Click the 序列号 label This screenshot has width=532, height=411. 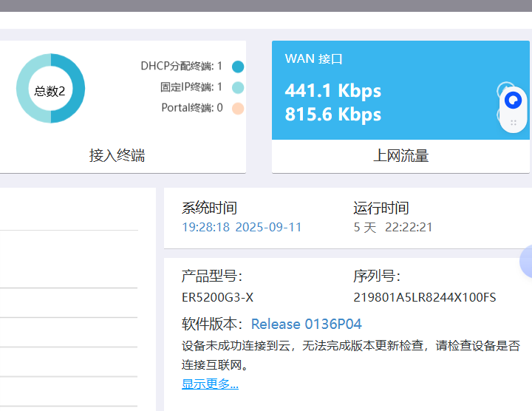click(x=377, y=276)
